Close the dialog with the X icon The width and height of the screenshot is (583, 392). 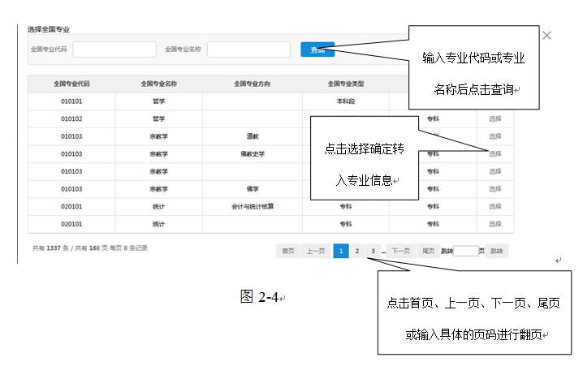(x=546, y=36)
